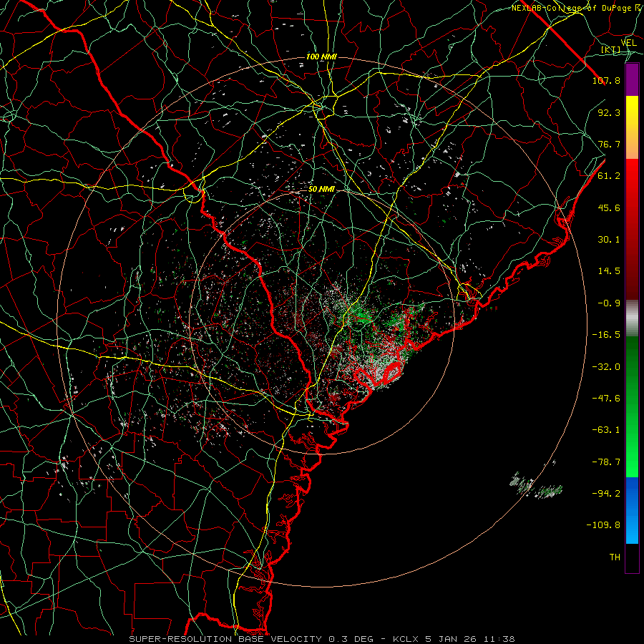Click the -47.6 legend value
This screenshot has height=644, width=644.
(x=606, y=399)
